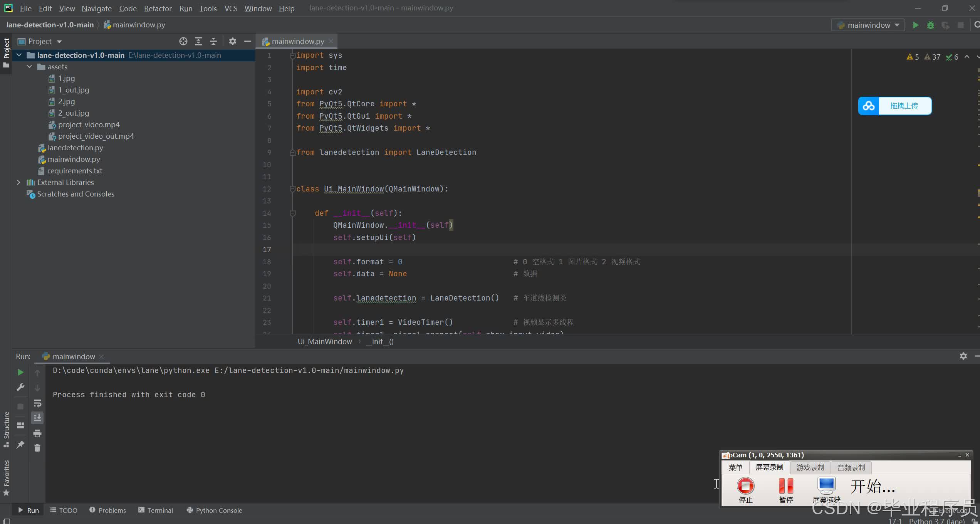The width and height of the screenshot is (980, 524).
Task: Expand all nodes in Project panel
Action: click(x=198, y=41)
